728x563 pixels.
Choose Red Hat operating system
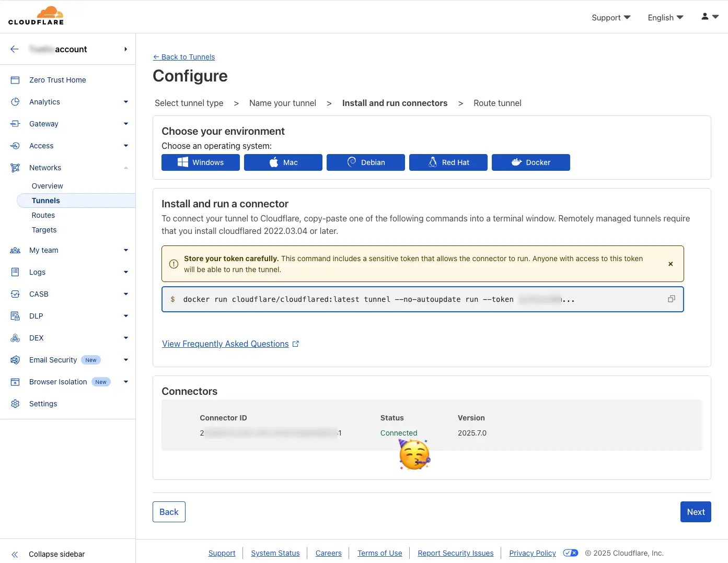[448, 162]
